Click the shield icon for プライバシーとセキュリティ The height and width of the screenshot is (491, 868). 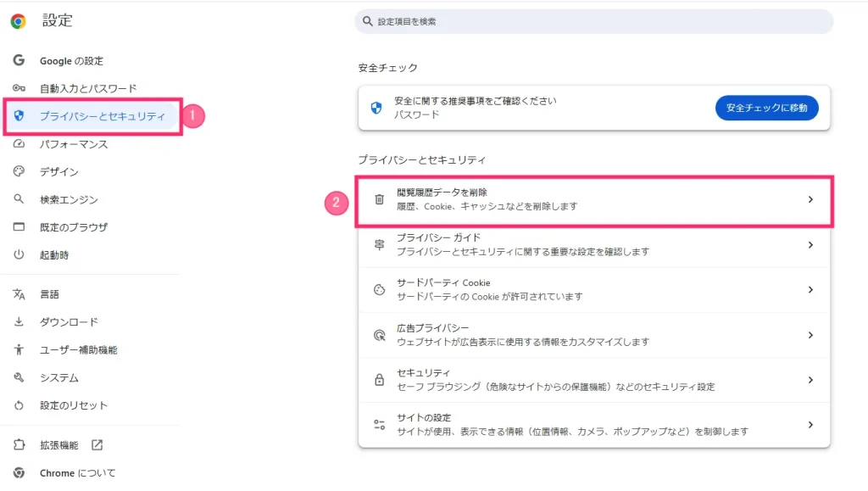point(19,115)
